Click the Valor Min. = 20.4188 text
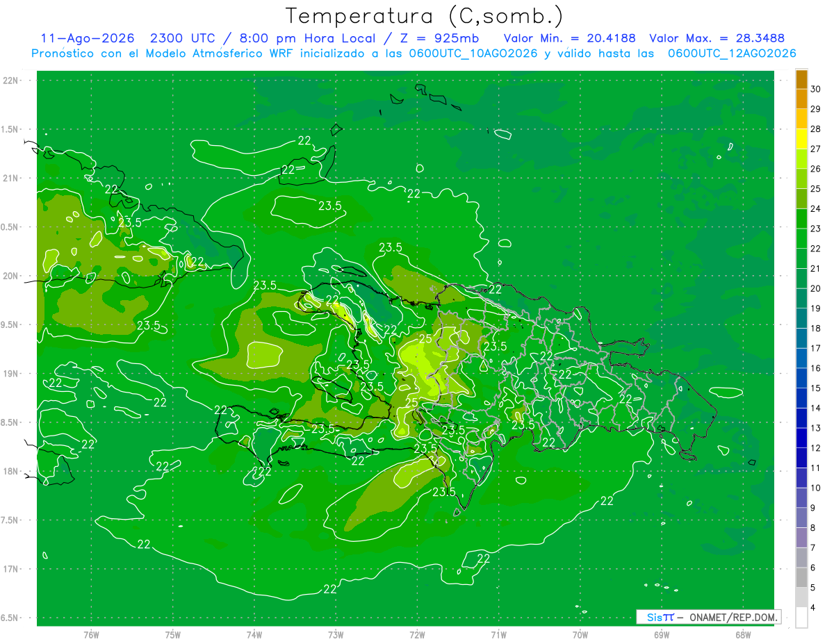The width and height of the screenshot is (834, 644). point(569,38)
